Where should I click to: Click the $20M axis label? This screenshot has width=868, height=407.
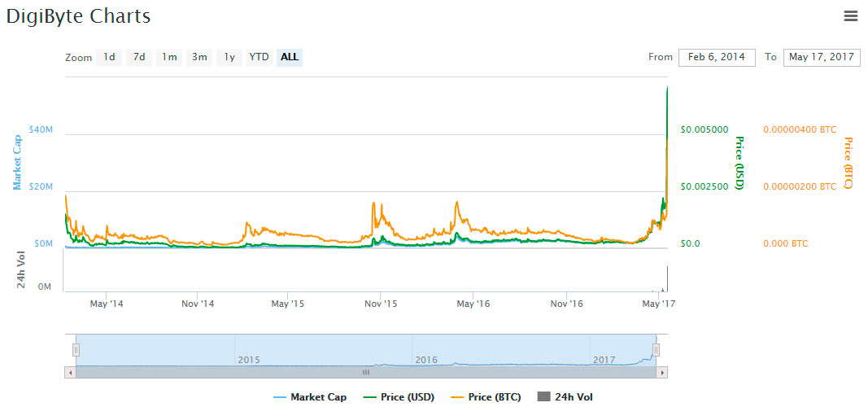(x=42, y=186)
